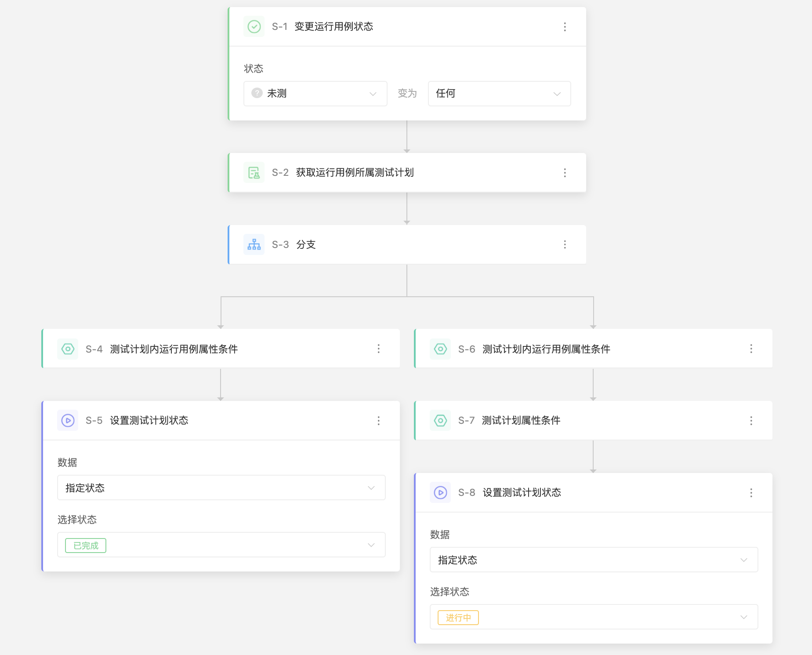Click the 变为 text between dropdowns

point(407,93)
